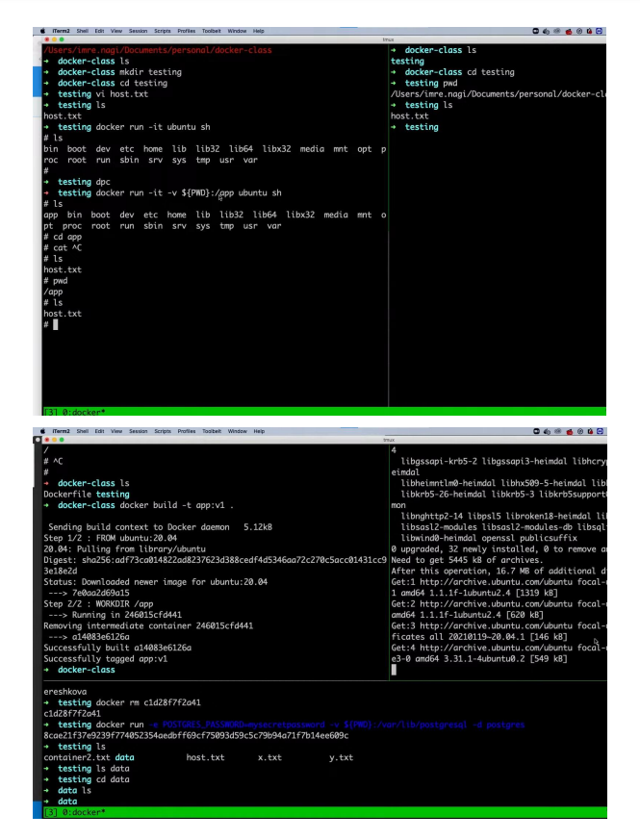
Task: Open Scripts menu in top screenshot
Action: (163, 31)
